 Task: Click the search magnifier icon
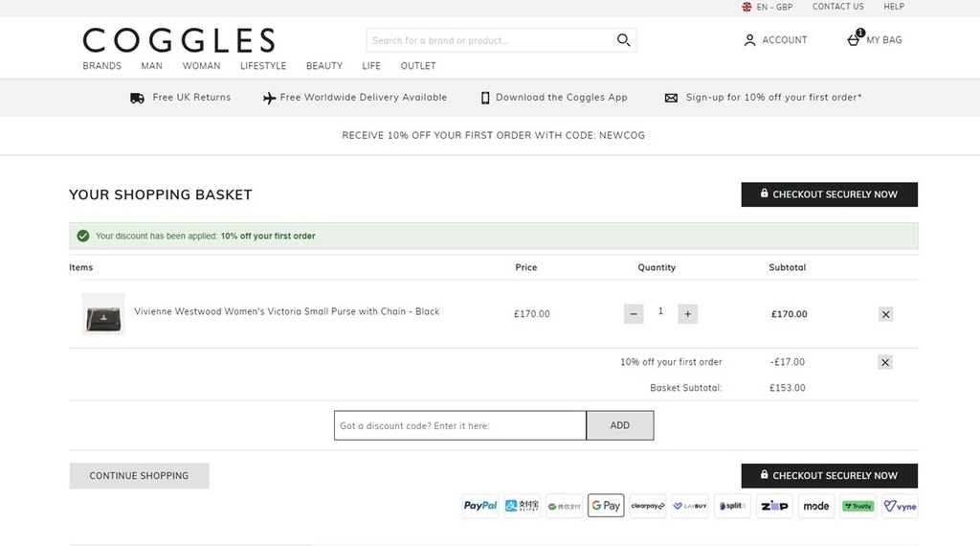(x=623, y=40)
